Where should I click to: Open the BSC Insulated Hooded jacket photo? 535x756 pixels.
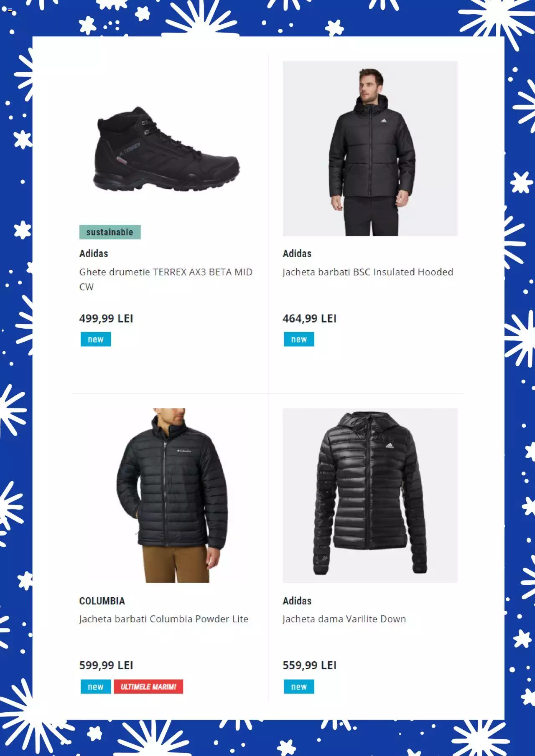pos(370,149)
